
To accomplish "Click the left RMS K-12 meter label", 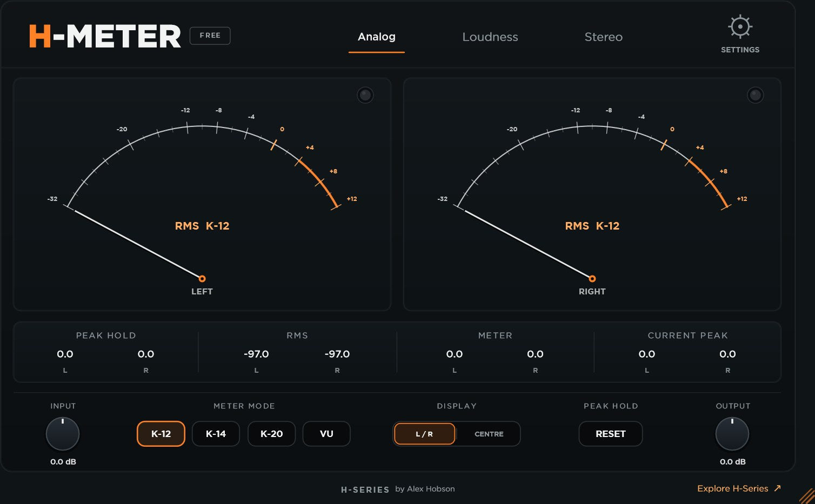I will click(x=202, y=226).
